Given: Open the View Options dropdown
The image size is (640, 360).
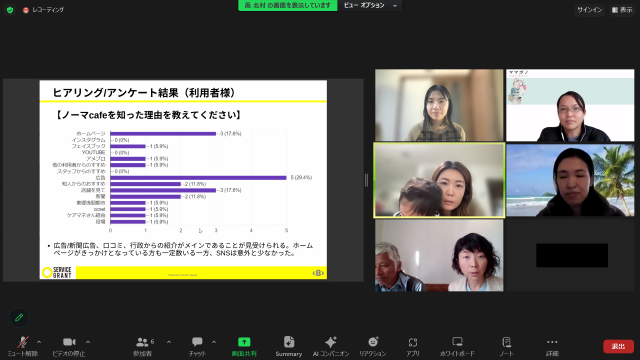Looking at the screenshot, I should pos(369,5).
